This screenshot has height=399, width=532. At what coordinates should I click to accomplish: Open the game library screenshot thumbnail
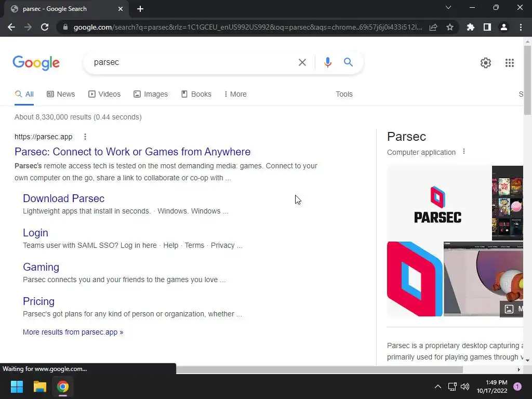pos(508,203)
